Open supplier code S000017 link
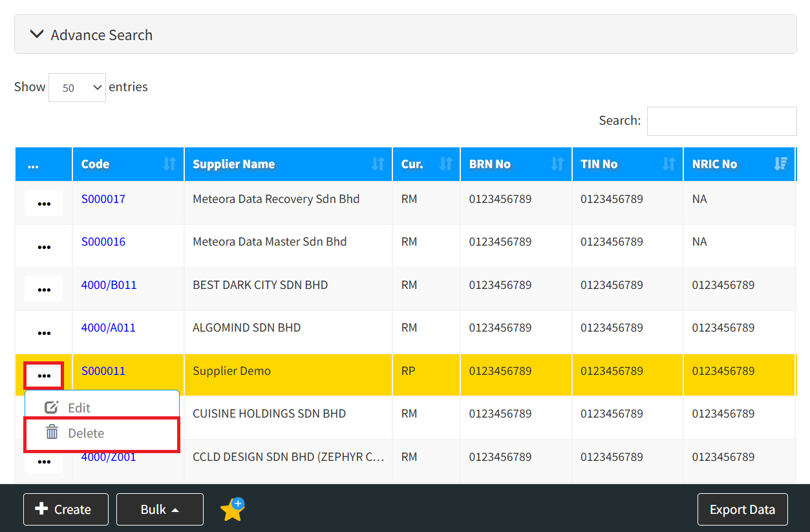The width and height of the screenshot is (810, 532). point(103,199)
